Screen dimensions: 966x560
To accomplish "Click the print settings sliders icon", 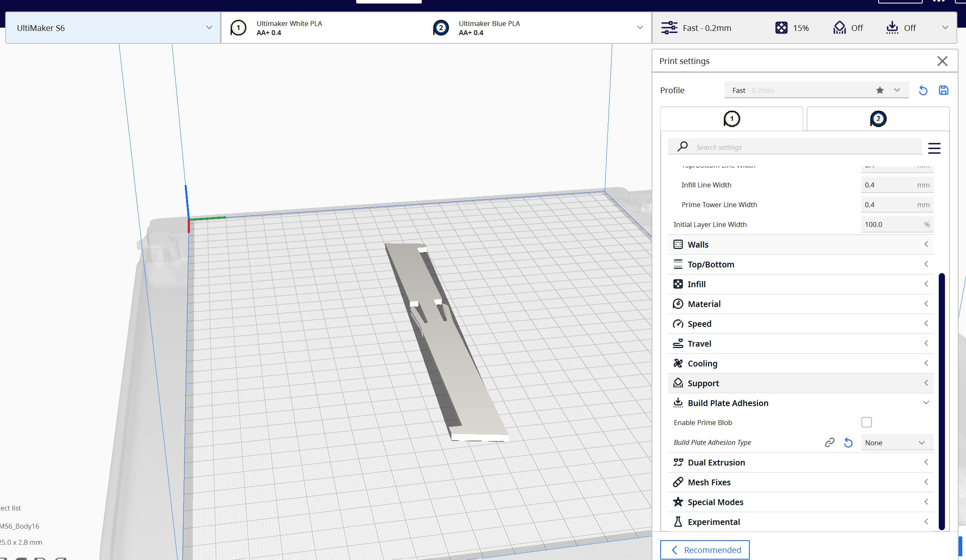I will pyautogui.click(x=669, y=28).
